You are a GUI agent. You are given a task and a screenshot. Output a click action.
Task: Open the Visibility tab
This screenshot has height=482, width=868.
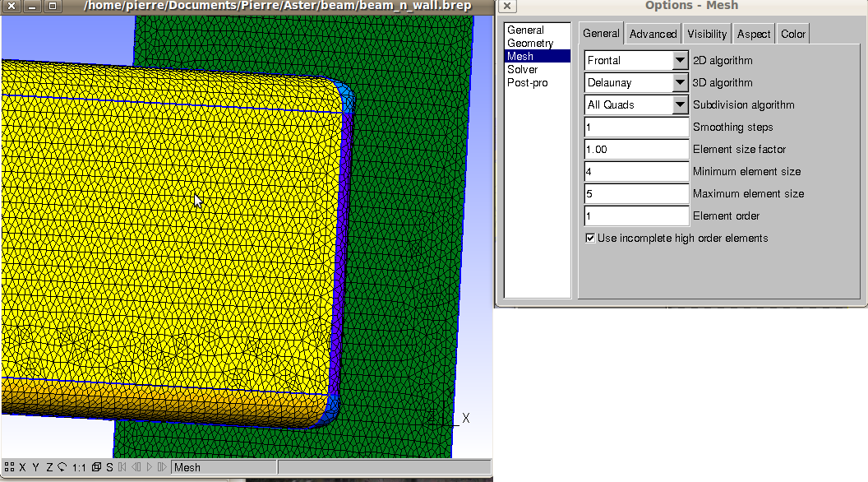(x=707, y=34)
